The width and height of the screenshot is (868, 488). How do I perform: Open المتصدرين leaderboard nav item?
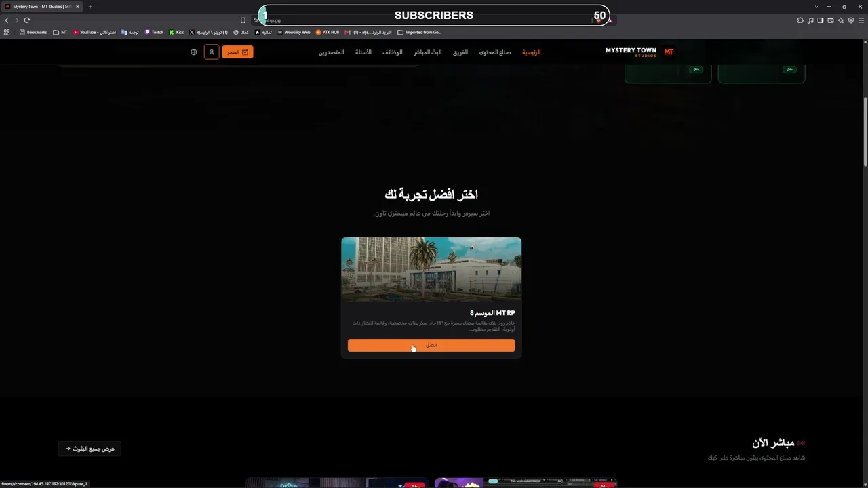click(332, 52)
